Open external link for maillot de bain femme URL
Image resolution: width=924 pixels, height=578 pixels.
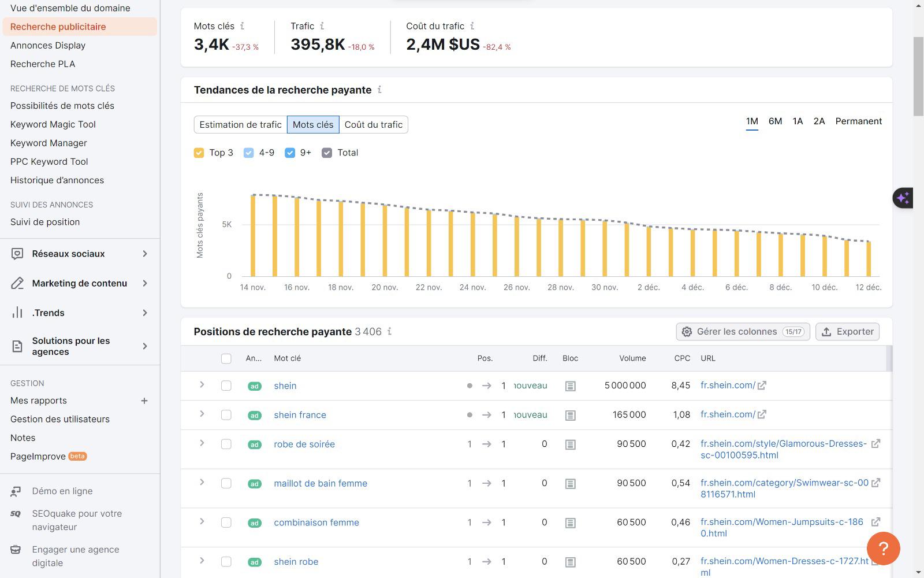click(875, 483)
